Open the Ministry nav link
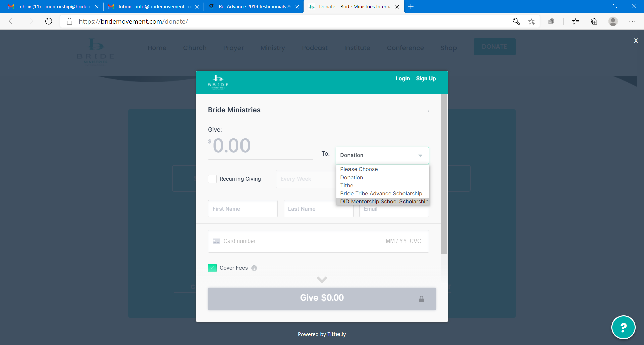This screenshot has width=644, height=345. click(x=273, y=48)
